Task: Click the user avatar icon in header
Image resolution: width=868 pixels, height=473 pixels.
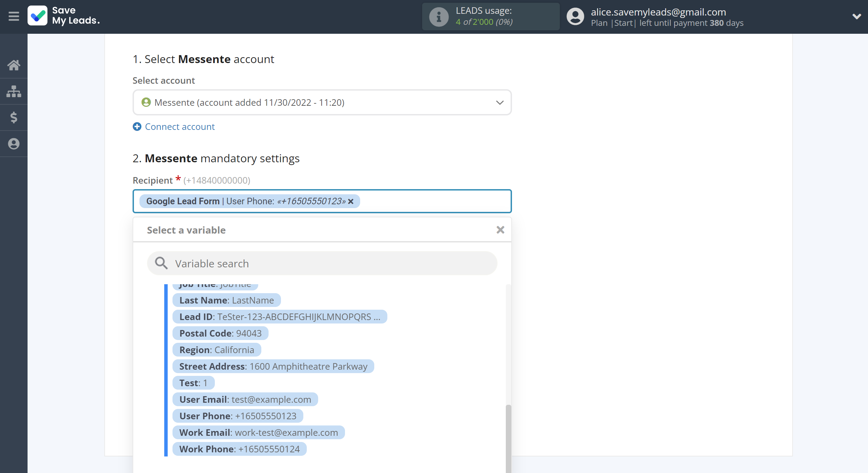Action: click(575, 17)
